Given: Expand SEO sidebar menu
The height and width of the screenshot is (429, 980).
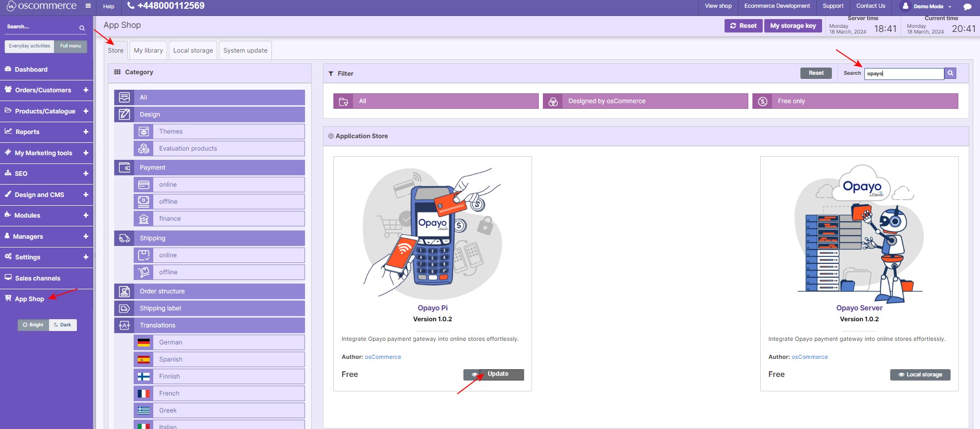Looking at the screenshot, I should click(x=86, y=173).
